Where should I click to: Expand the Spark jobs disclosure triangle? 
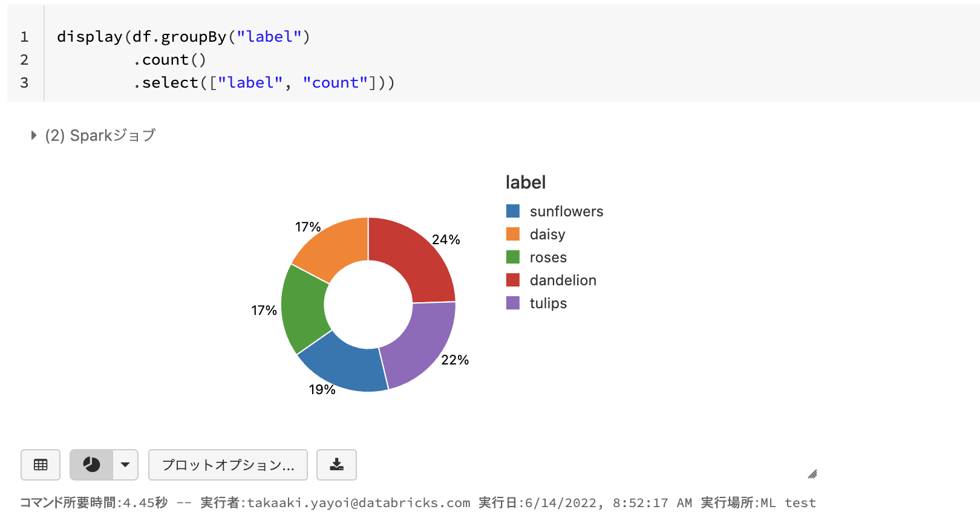tap(34, 135)
